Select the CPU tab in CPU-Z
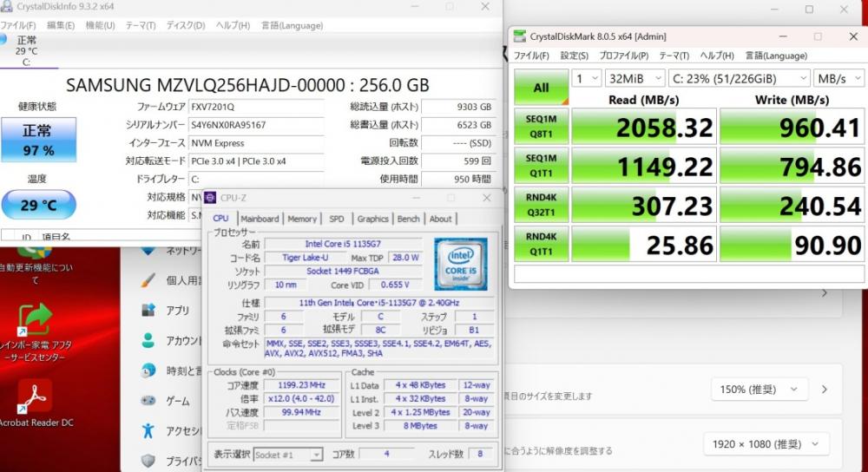The width and height of the screenshot is (868, 472). (x=220, y=219)
